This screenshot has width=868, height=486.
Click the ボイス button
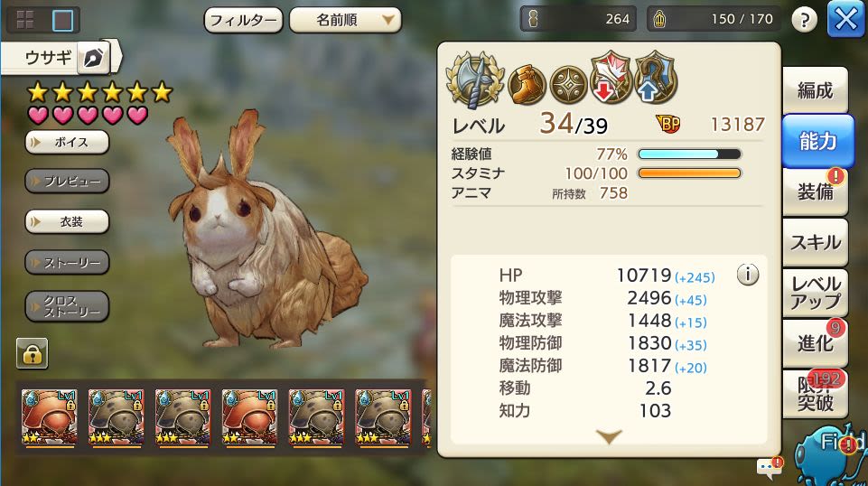pos(67,142)
